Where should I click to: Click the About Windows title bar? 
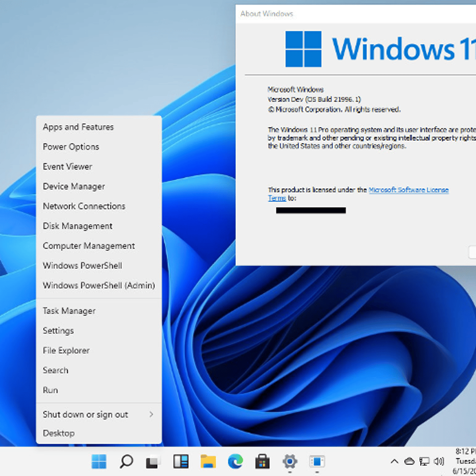(356, 14)
